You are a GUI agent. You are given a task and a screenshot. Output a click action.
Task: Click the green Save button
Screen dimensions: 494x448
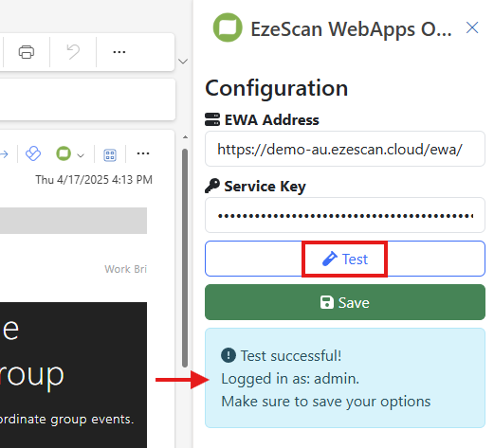pyautogui.click(x=345, y=302)
